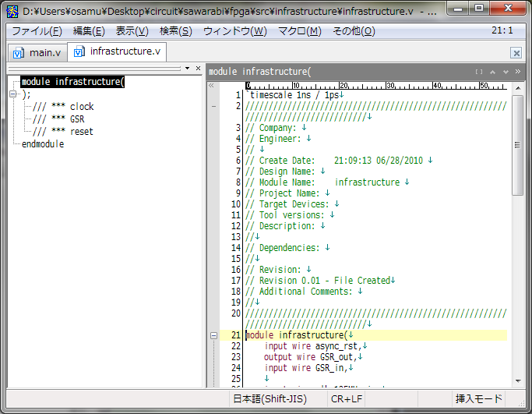Collapse the fold marker at line 2
Image resolution: width=532 pixels, height=414 pixels.
pyautogui.click(x=214, y=106)
